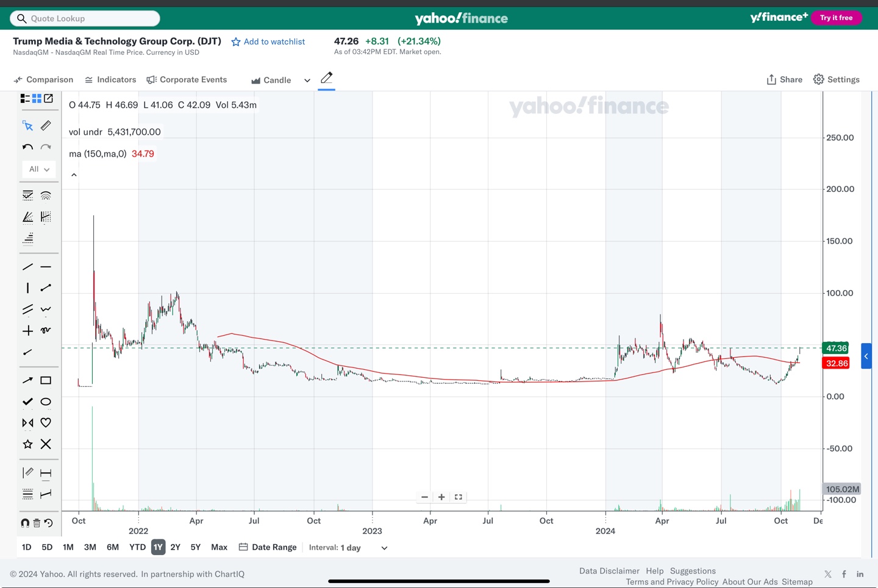Screen dimensions: 878x588
Task: Select the vertical line tool
Action: (x=27, y=288)
